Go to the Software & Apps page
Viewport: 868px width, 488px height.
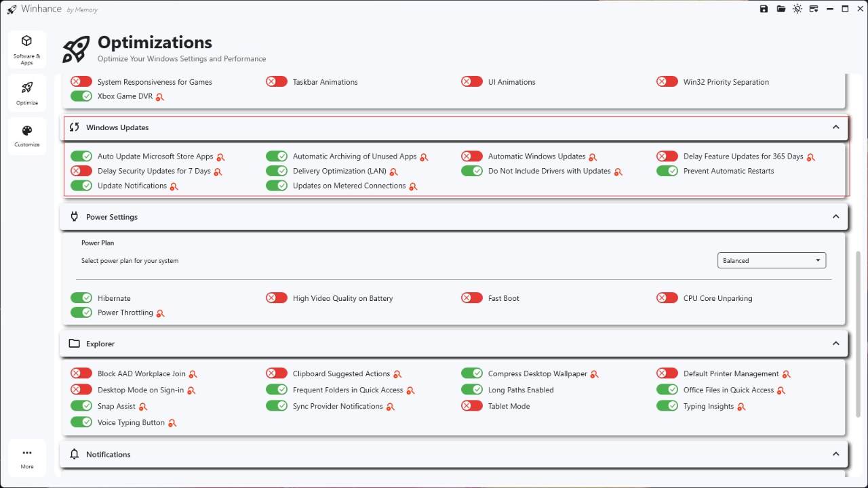(27, 49)
